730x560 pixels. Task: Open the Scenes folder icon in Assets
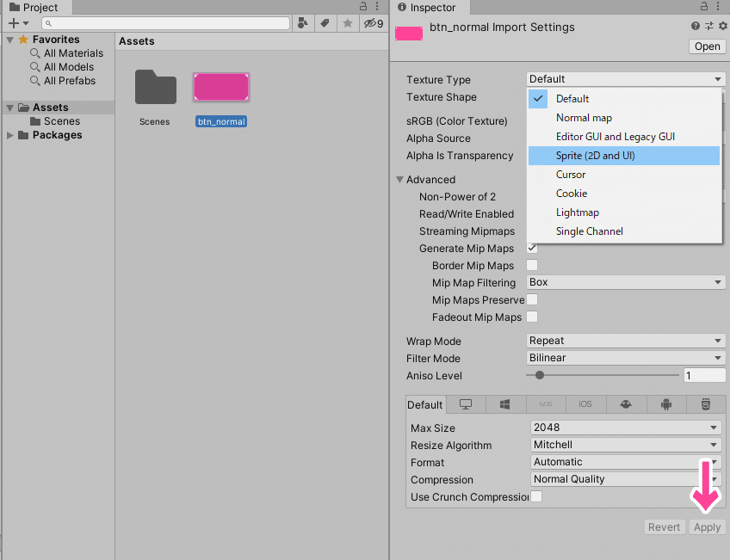pos(156,87)
